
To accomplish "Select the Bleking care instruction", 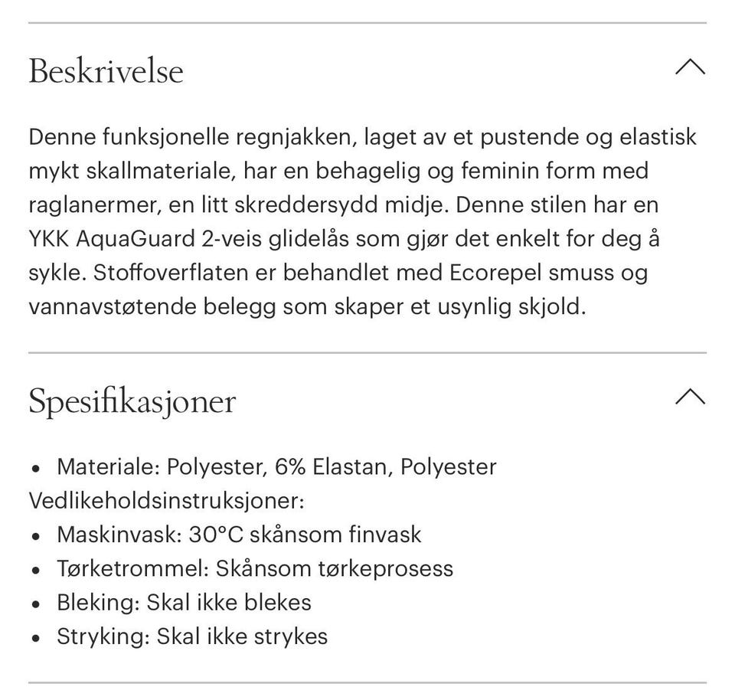I will point(184,603).
